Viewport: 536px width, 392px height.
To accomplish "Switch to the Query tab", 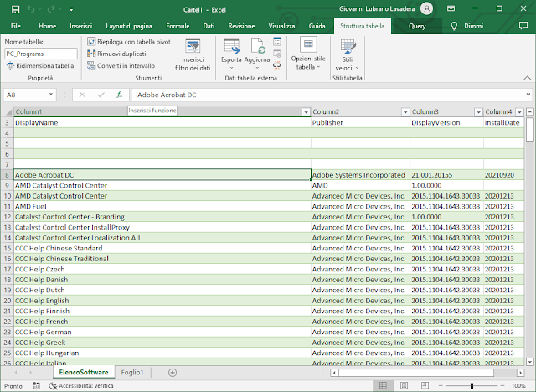I will point(417,26).
